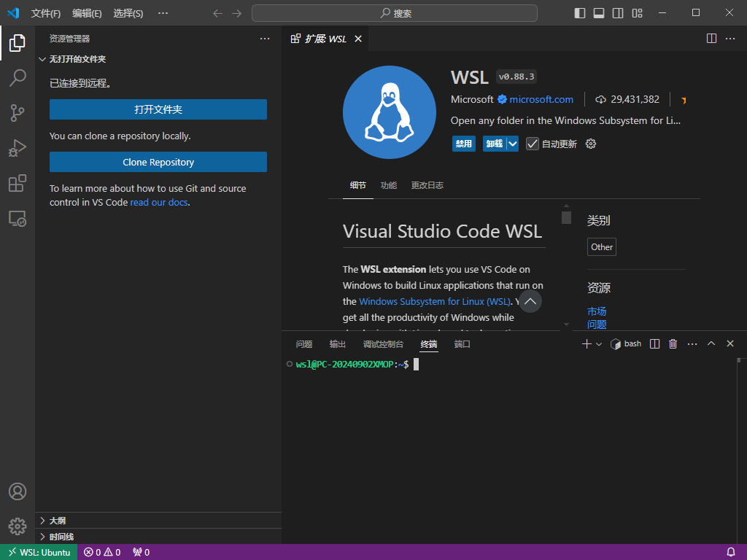Viewport: 747px width, 560px height.
Task: Disable the WSL extension
Action: coord(463,144)
